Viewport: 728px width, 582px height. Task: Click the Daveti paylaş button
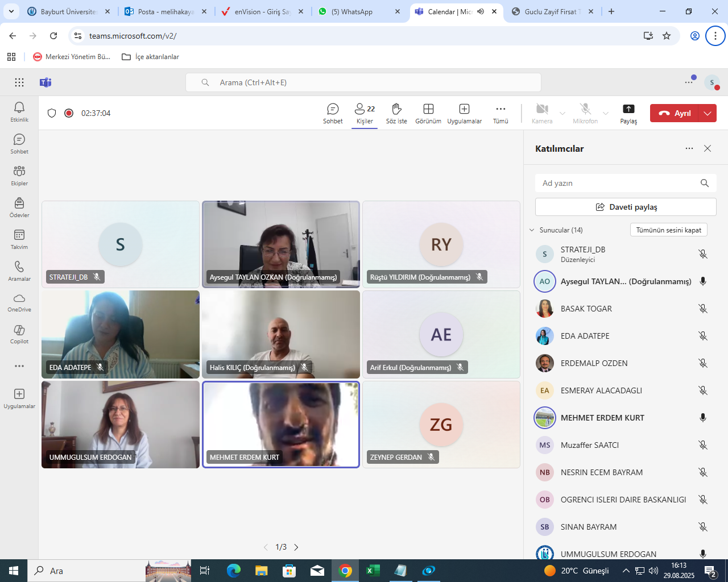point(626,207)
